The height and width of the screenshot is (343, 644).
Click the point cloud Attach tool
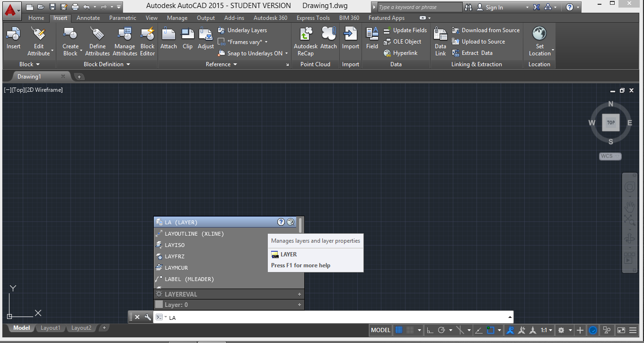click(x=328, y=38)
